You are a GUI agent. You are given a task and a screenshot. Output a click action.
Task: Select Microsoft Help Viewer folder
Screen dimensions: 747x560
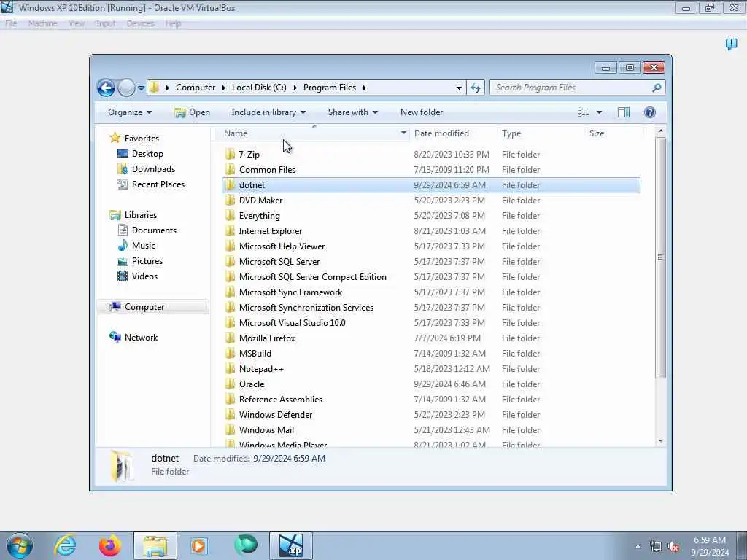(x=282, y=246)
